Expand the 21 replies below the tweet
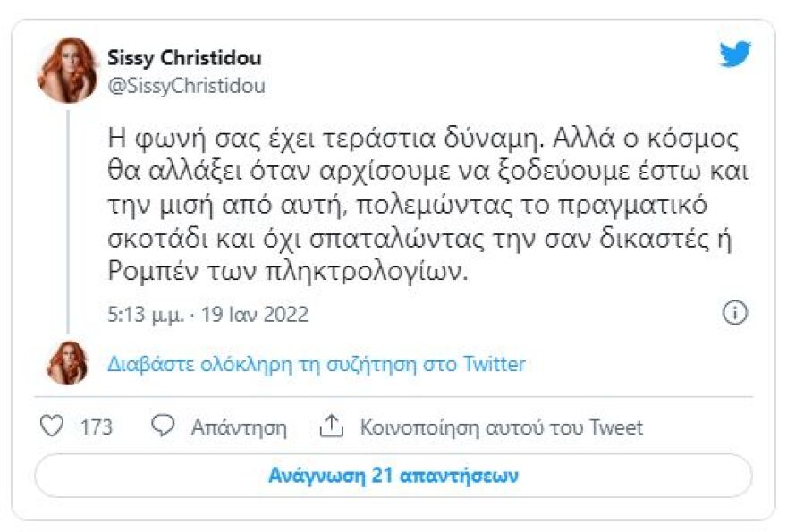Viewport: 787px width, 532px height. pyautogui.click(x=393, y=477)
